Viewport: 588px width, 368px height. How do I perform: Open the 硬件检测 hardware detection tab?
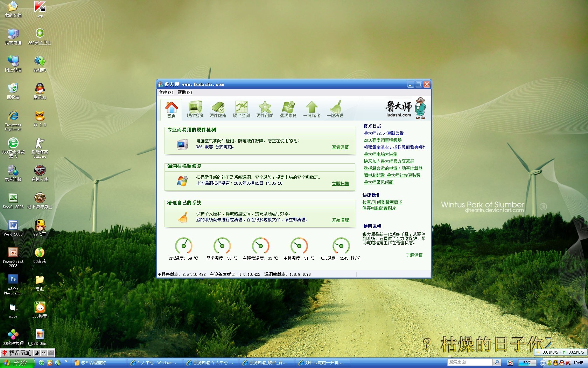(195, 109)
